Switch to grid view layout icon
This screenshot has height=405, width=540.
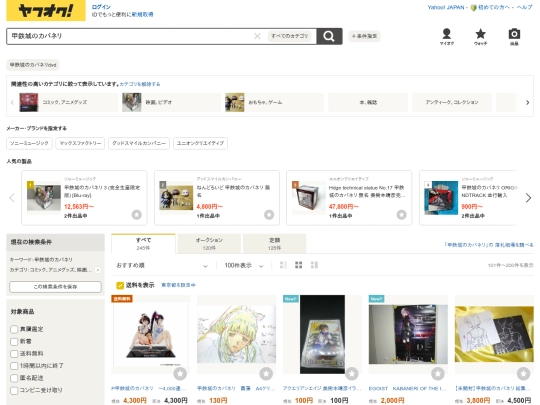(x=299, y=265)
